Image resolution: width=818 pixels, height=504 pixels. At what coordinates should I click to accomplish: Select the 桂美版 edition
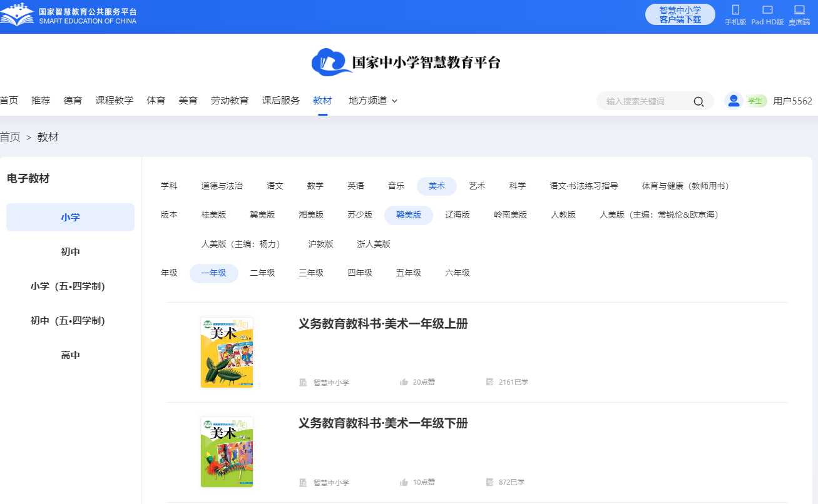[214, 215]
